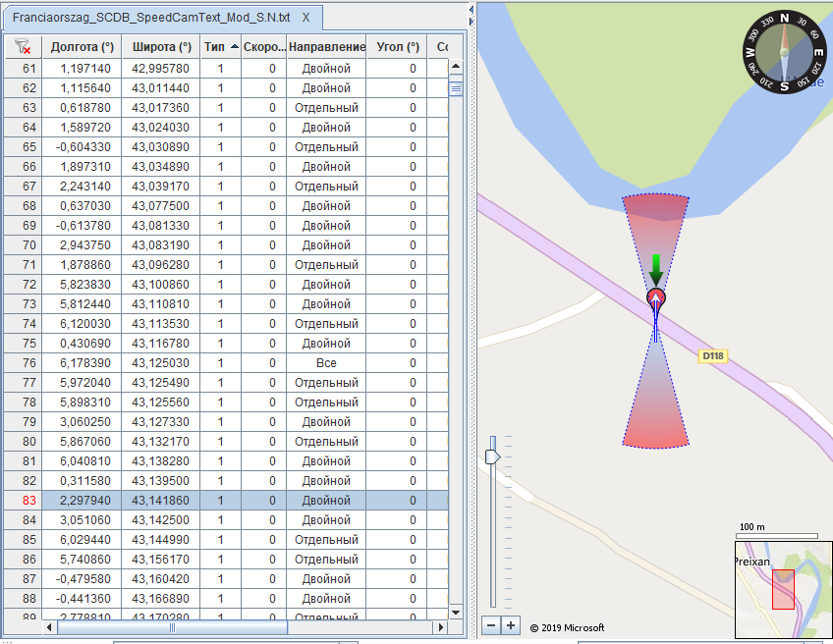Click table vertical scrollbar down arrow

pos(456,613)
